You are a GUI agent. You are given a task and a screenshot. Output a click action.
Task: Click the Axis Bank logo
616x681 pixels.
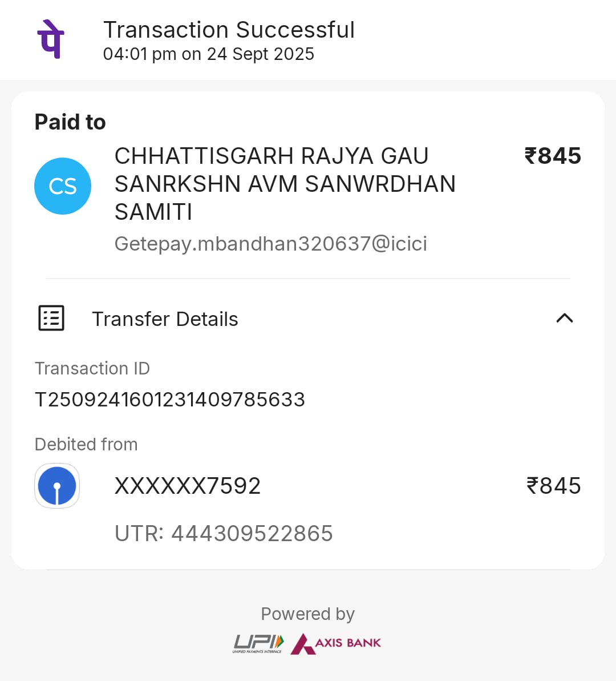[336, 643]
